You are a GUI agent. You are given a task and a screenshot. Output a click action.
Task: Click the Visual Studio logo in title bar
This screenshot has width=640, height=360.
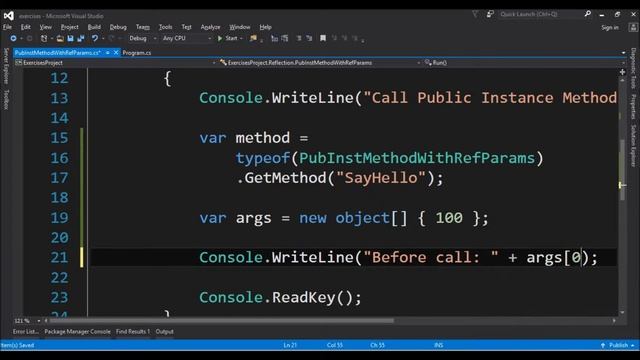[9, 16]
